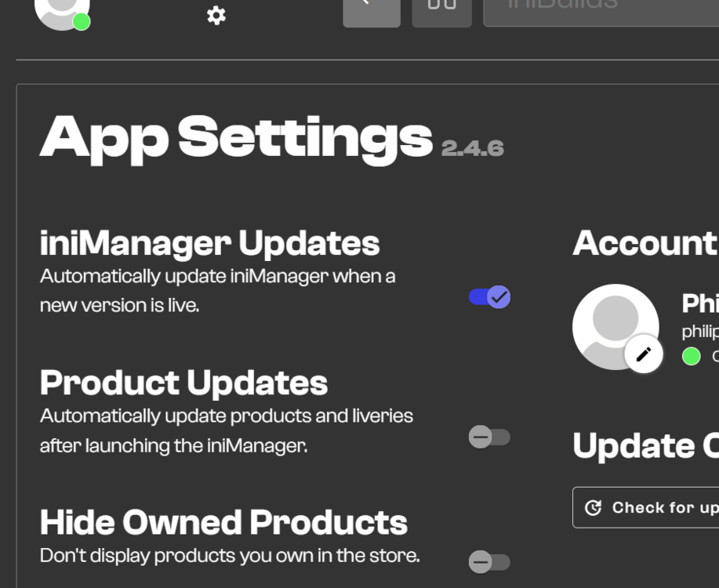Viewport: 719px width, 588px height.
Task: Click the refresh icon in Check for updates
Action: click(594, 508)
